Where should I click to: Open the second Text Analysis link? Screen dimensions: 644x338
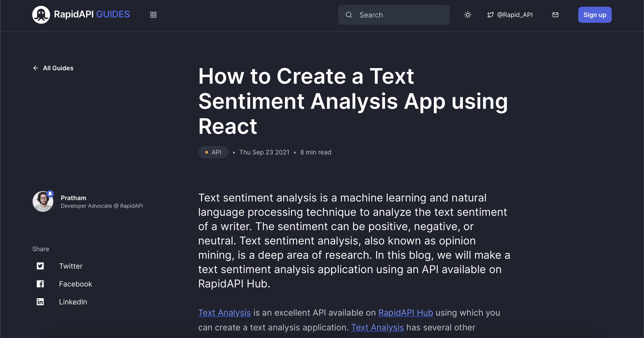click(377, 327)
